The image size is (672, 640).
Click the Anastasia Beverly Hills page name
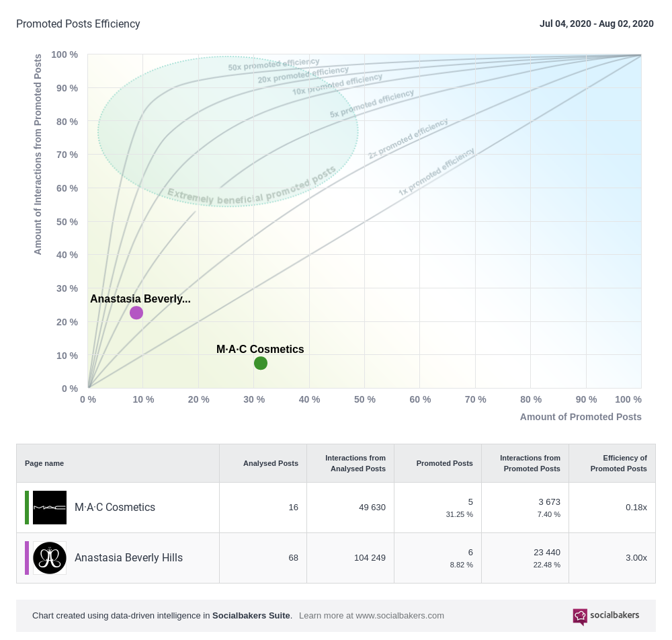click(128, 558)
